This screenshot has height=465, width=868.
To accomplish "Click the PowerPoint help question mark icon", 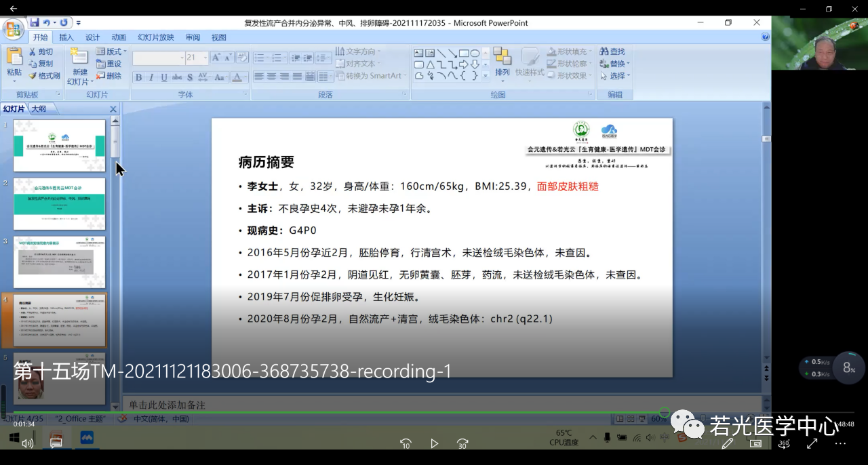I will click(765, 37).
